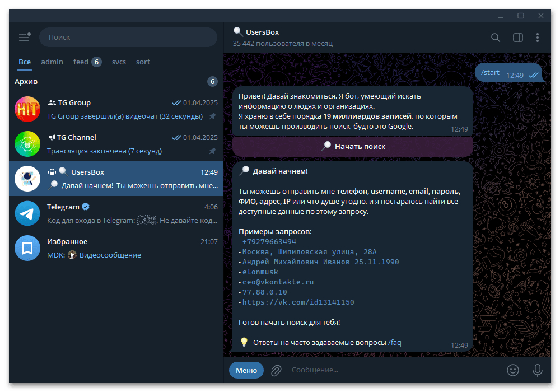
Task: Open the UsersBox chat header title
Action: (262, 32)
